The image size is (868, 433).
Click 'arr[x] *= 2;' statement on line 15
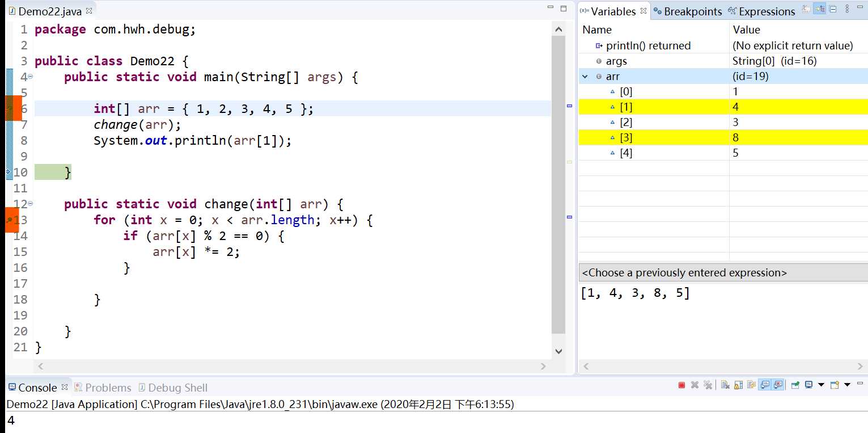point(196,251)
